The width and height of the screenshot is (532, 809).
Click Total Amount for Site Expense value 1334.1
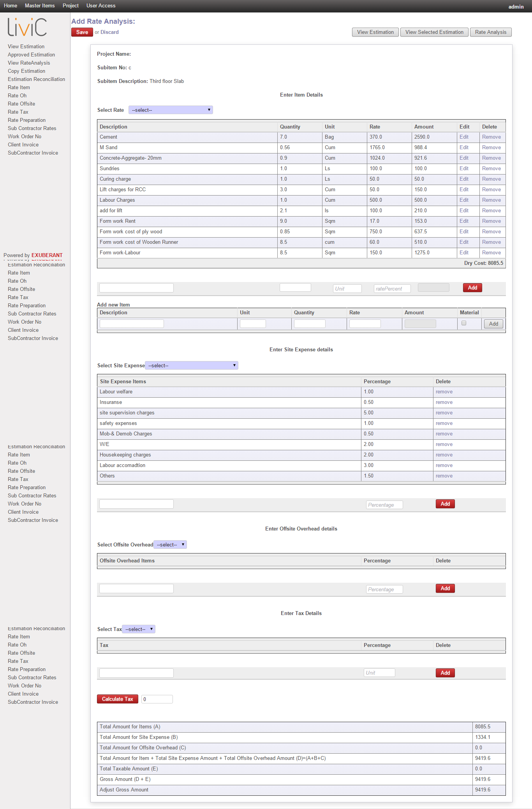pos(483,737)
